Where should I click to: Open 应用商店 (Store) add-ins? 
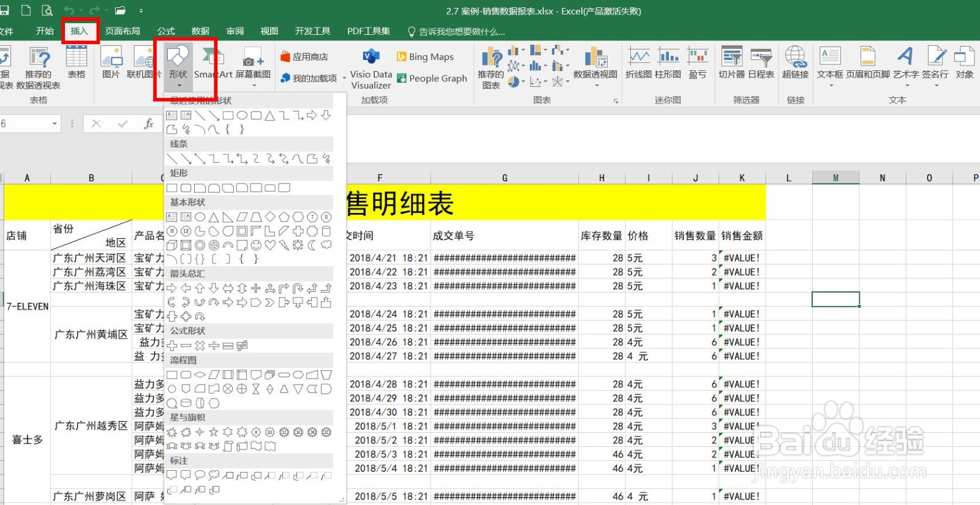(304, 57)
